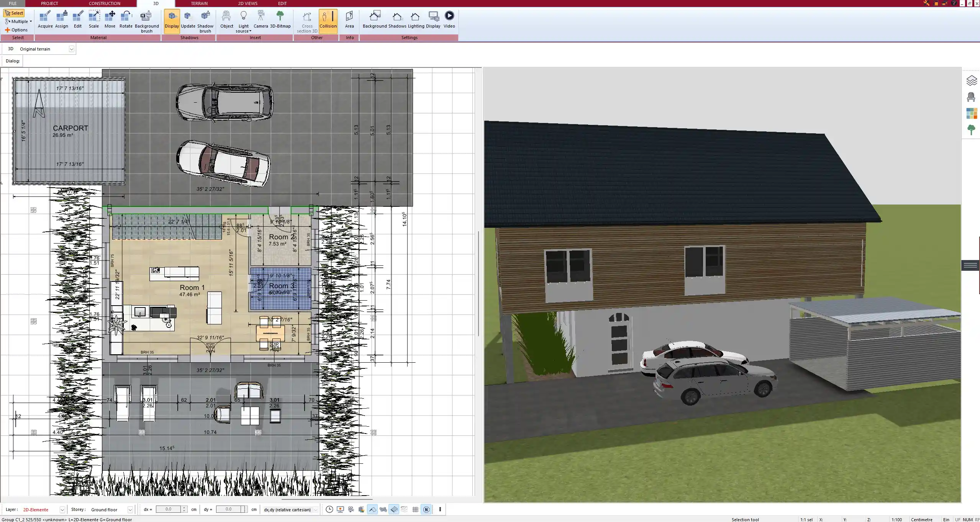
Task: Toggle the grid display in bottom toolbar
Action: 415,509
